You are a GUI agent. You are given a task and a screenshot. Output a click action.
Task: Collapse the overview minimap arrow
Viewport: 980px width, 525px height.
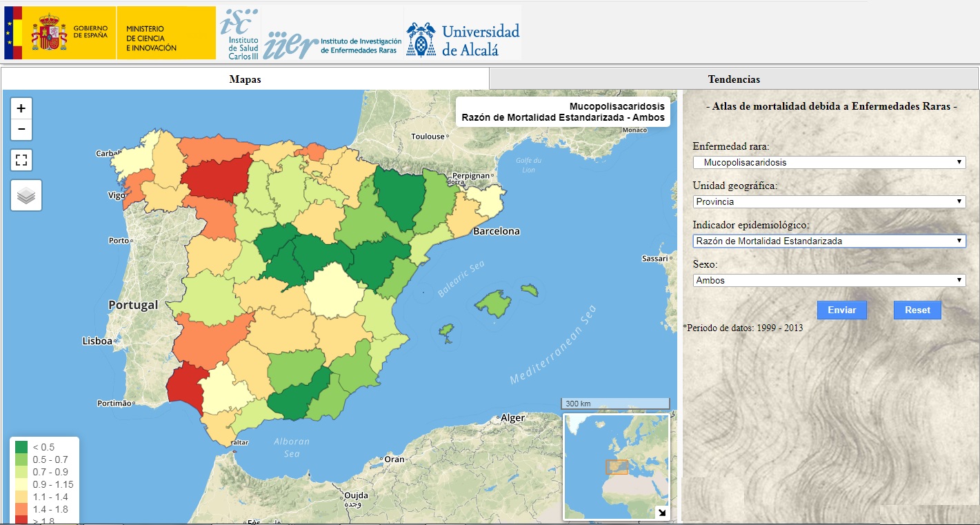[x=661, y=512]
